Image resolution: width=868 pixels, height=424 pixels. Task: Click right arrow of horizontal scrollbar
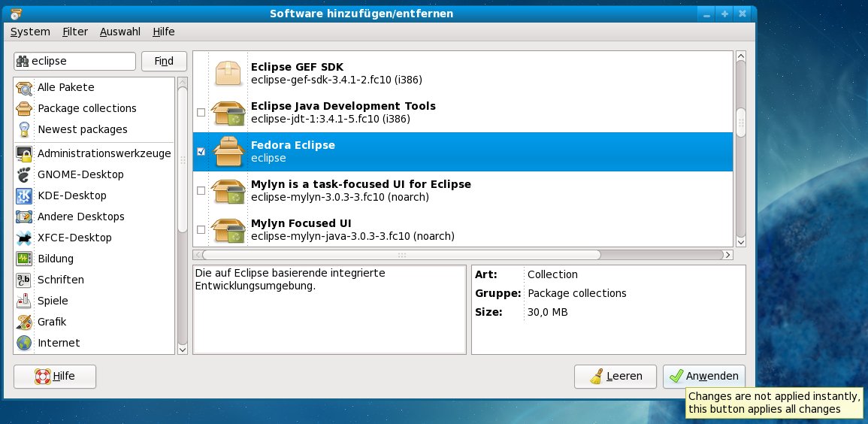pyautogui.click(x=727, y=255)
